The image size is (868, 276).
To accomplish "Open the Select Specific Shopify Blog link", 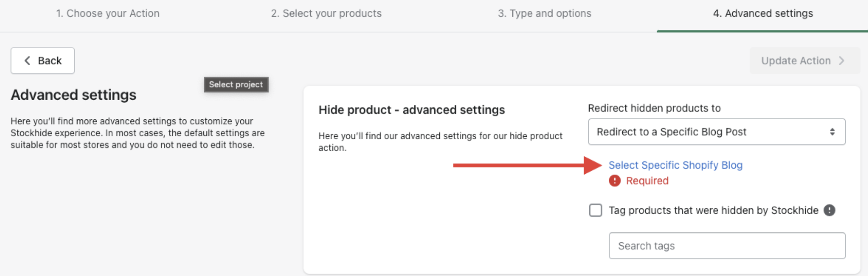I will point(675,165).
